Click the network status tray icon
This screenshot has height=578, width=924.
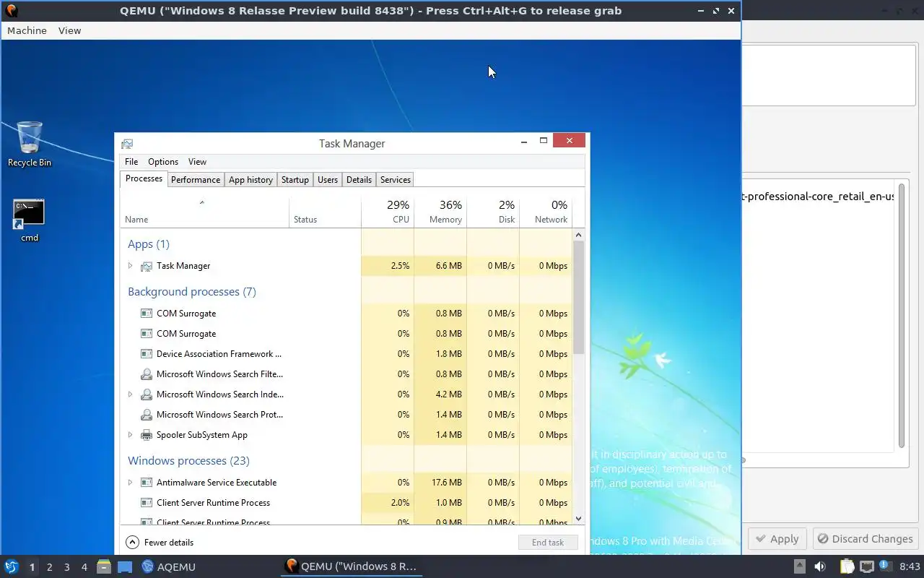(867, 566)
